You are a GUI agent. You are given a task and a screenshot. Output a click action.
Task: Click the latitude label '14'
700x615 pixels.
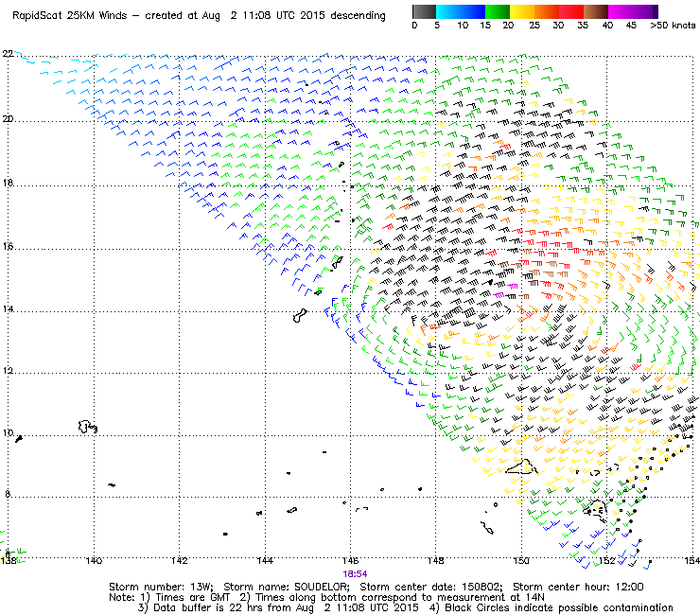8,309
